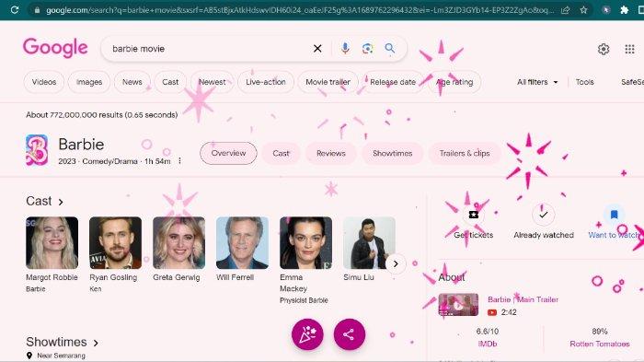Open the Overview tab for Barbie
644x362 pixels.
[228, 153]
